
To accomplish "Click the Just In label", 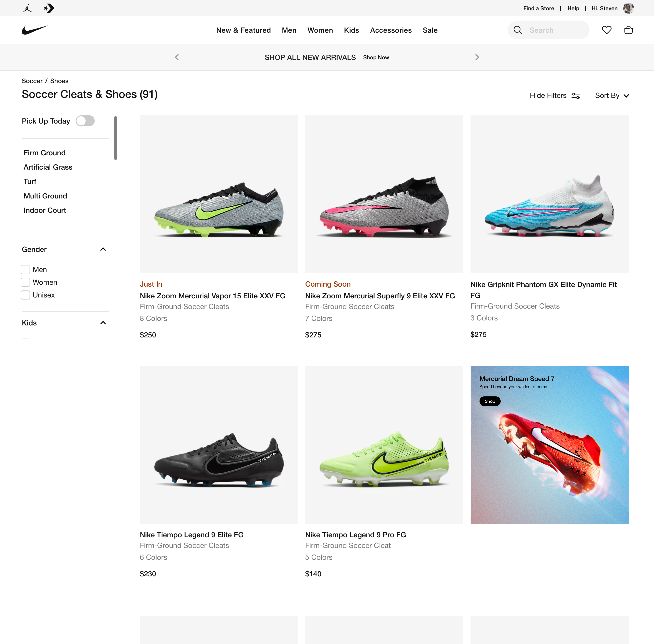I will click(151, 284).
